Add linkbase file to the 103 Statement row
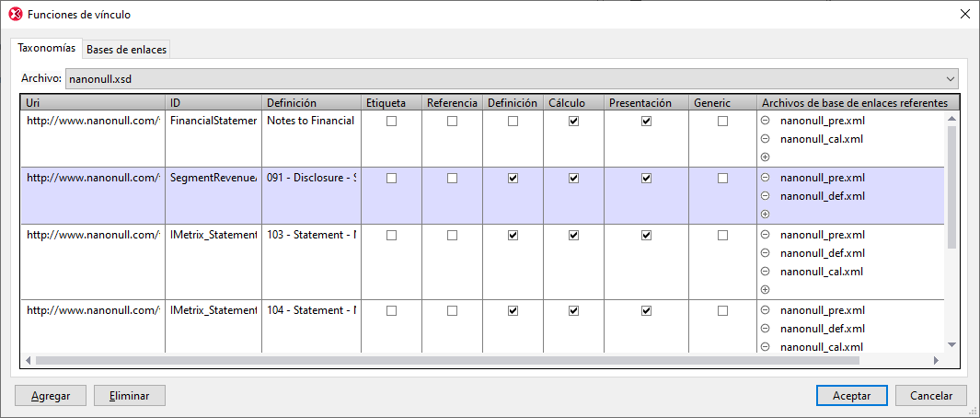 click(x=766, y=290)
